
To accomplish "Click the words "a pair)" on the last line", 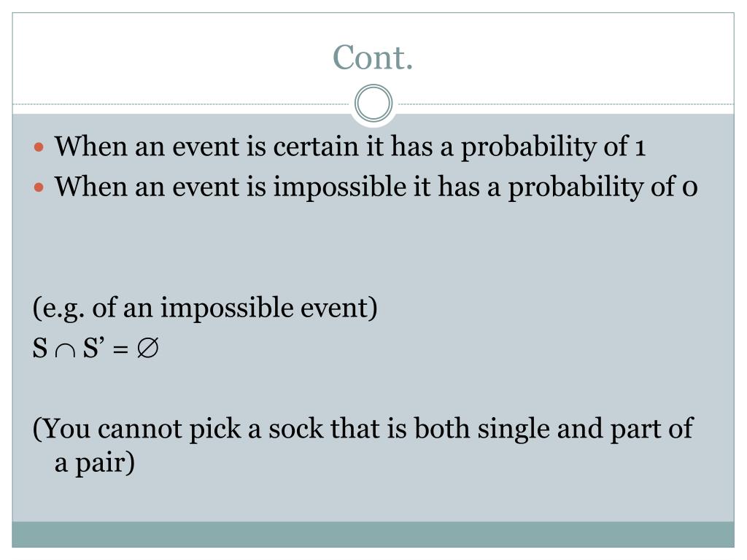I will click(94, 463).
